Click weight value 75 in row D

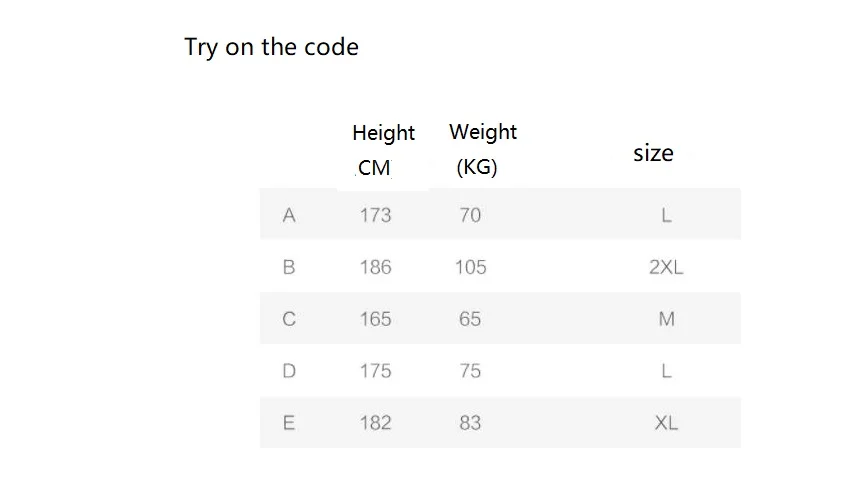tap(470, 371)
